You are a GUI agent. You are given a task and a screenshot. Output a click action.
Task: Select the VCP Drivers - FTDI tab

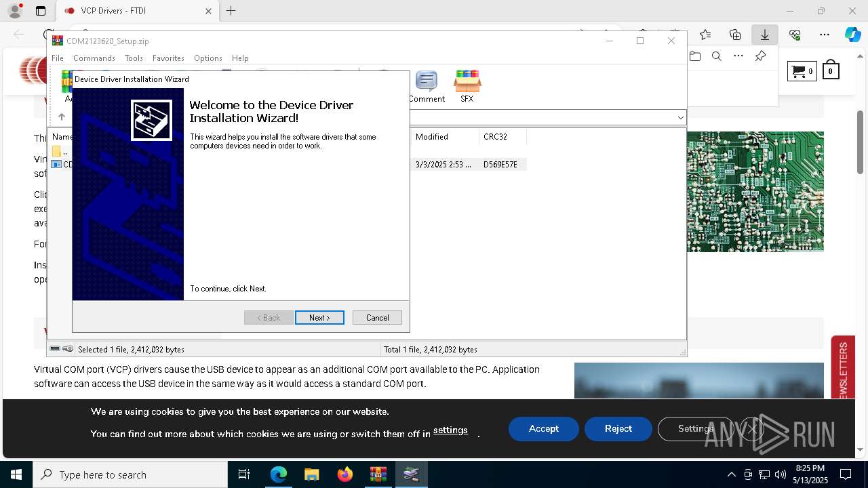tap(137, 11)
